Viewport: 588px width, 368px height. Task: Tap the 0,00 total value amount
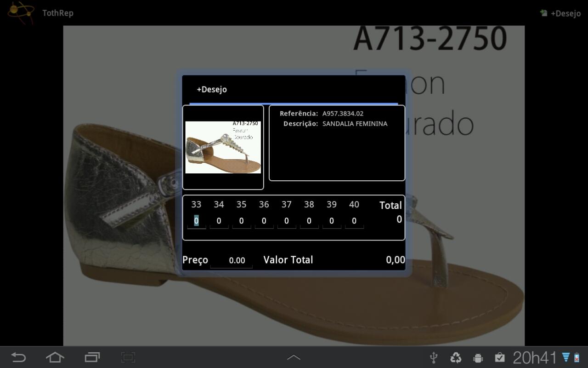point(396,260)
